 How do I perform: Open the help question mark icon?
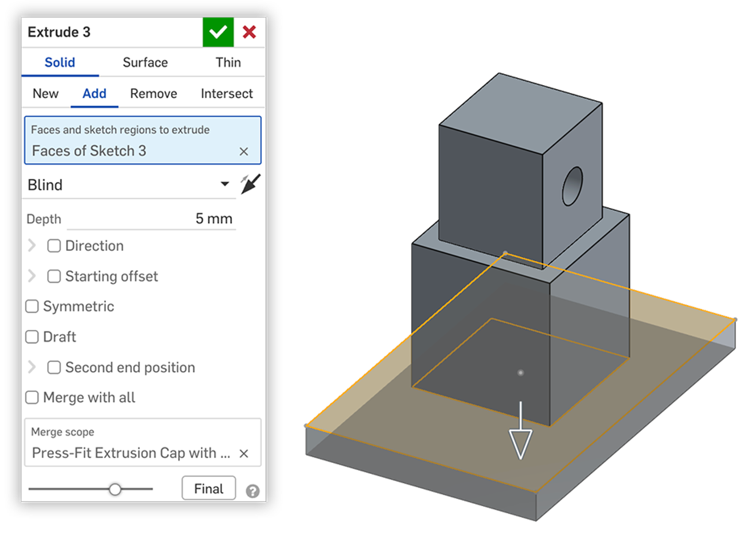tap(253, 491)
